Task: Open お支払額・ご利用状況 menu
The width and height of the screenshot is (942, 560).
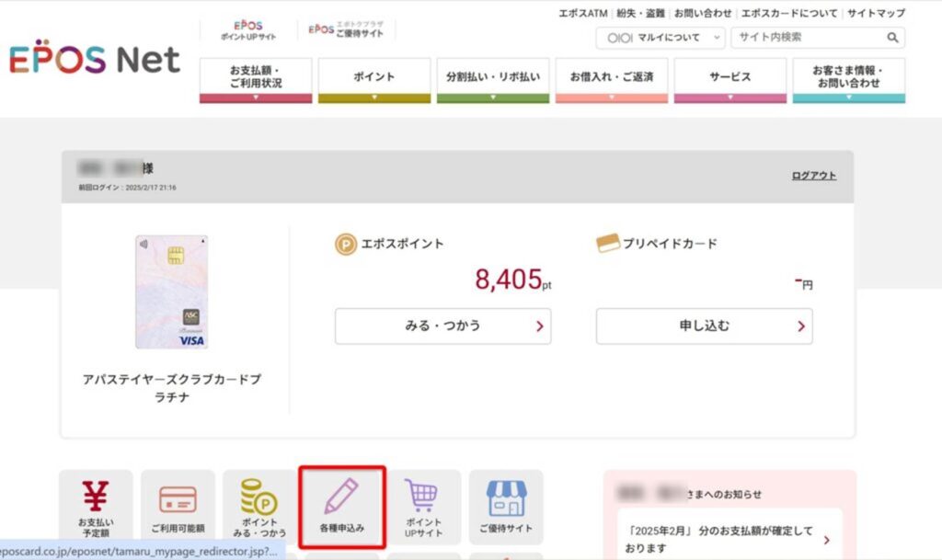Action: click(256, 80)
